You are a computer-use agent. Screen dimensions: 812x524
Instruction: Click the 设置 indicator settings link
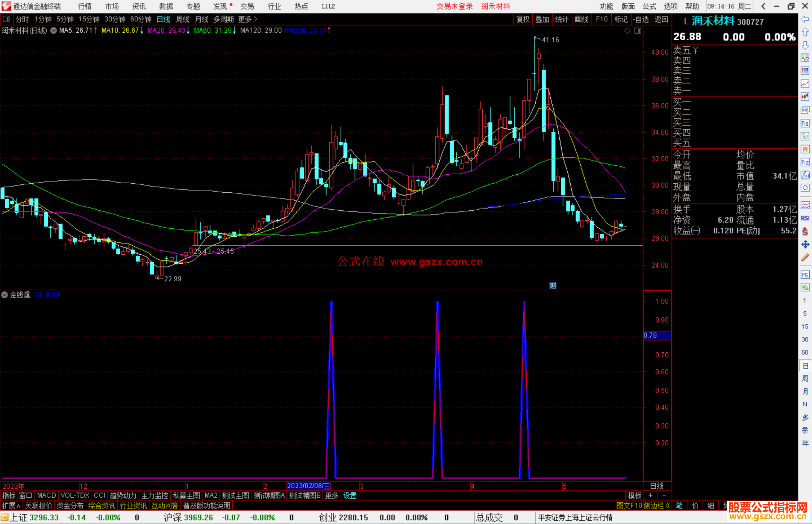click(x=350, y=495)
